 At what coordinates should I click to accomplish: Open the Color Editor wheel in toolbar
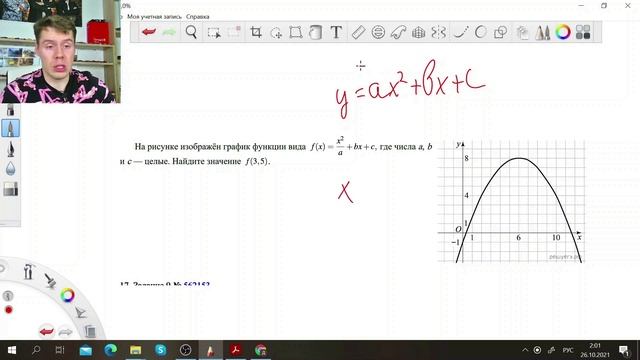click(x=563, y=32)
